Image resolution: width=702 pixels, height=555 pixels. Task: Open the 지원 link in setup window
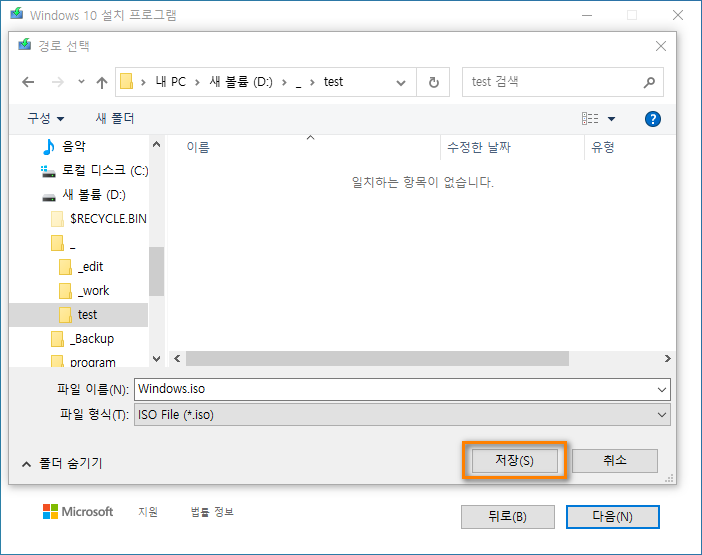[148, 512]
